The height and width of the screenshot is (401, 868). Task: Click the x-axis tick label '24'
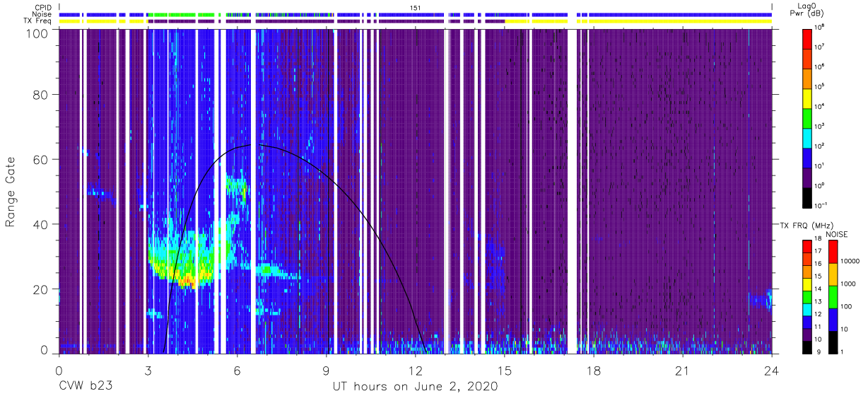click(772, 371)
